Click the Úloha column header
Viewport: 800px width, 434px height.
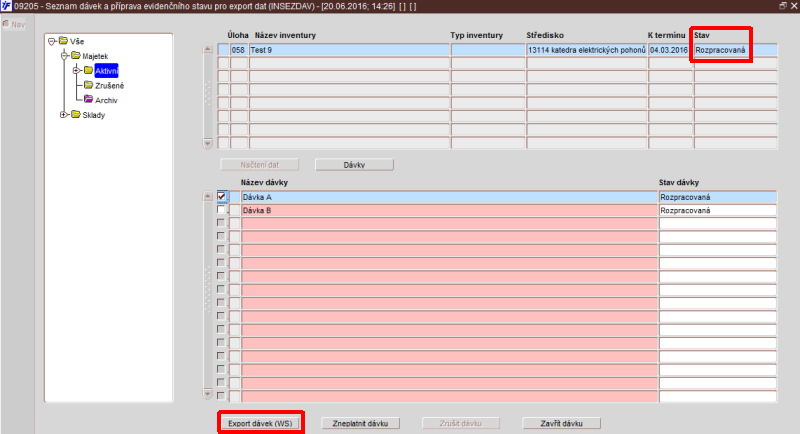coord(238,35)
